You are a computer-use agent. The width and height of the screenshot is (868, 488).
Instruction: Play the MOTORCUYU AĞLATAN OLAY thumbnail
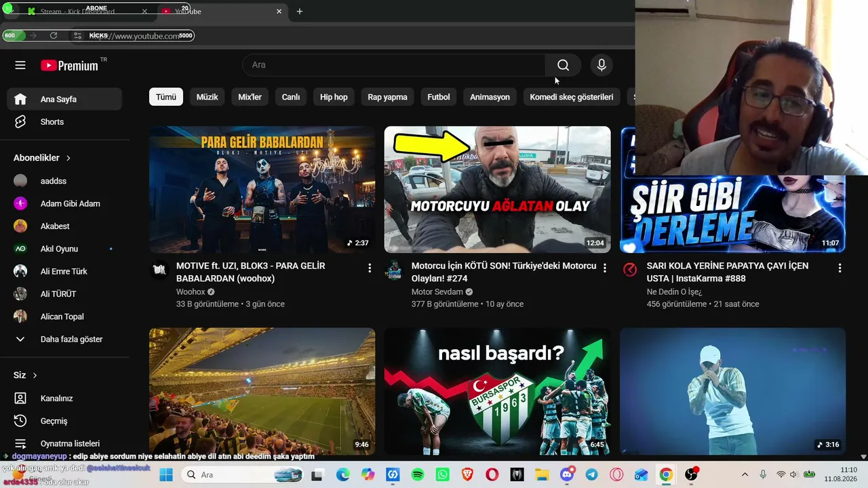coord(498,189)
